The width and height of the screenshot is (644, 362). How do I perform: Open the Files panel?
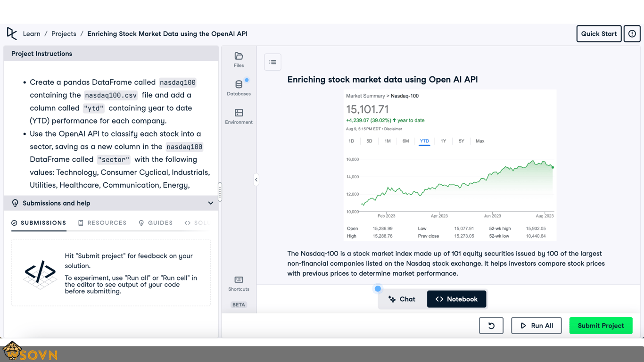click(239, 59)
